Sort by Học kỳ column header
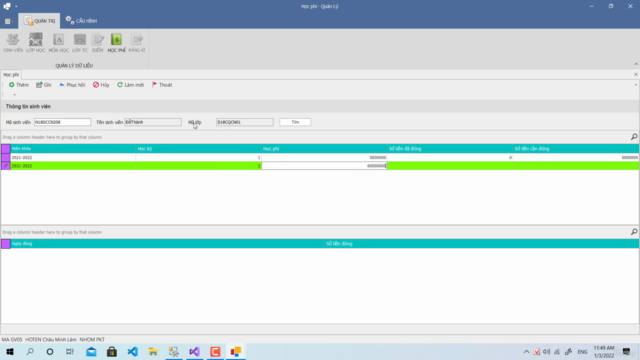The width and height of the screenshot is (640, 360). pyautogui.click(x=199, y=149)
